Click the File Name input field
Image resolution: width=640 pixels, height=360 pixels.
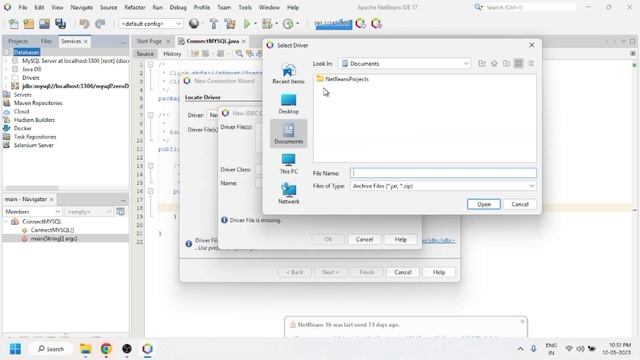pyautogui.click(x=443, y=173)
